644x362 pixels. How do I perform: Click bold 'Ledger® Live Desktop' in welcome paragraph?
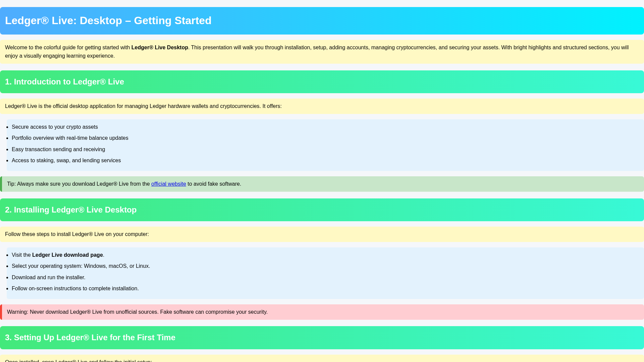pos(160,48)
